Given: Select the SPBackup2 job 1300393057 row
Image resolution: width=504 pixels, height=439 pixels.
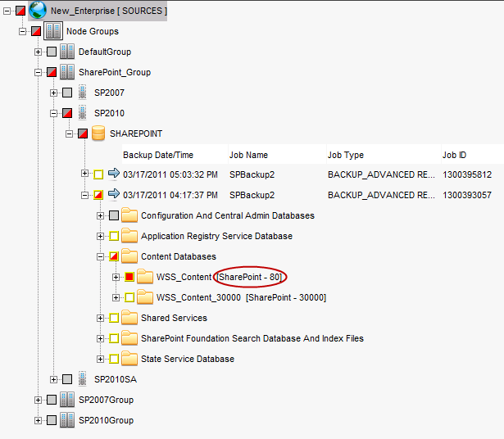Looking at the screenshot, I should pyautogui.click(x=252, y=195).
